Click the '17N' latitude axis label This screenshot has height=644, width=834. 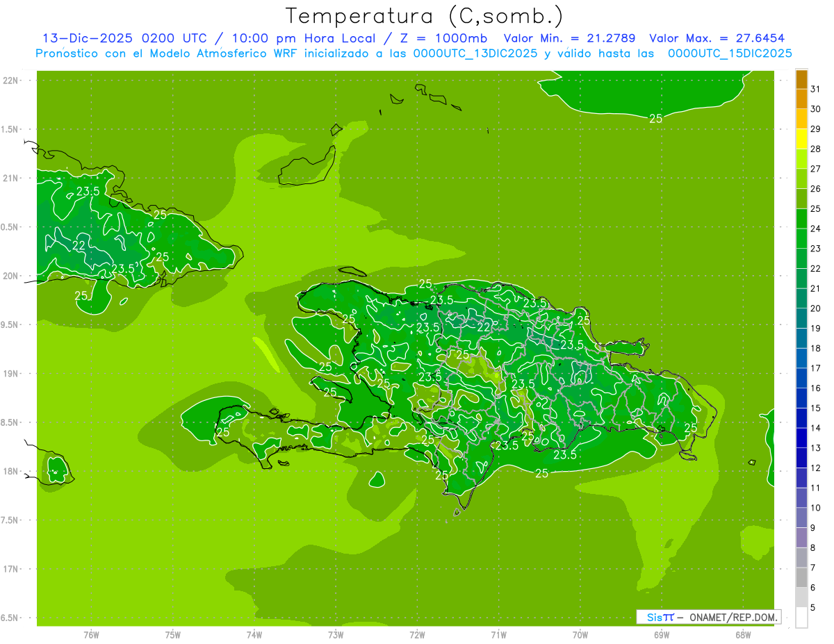(x=11, y=569)
